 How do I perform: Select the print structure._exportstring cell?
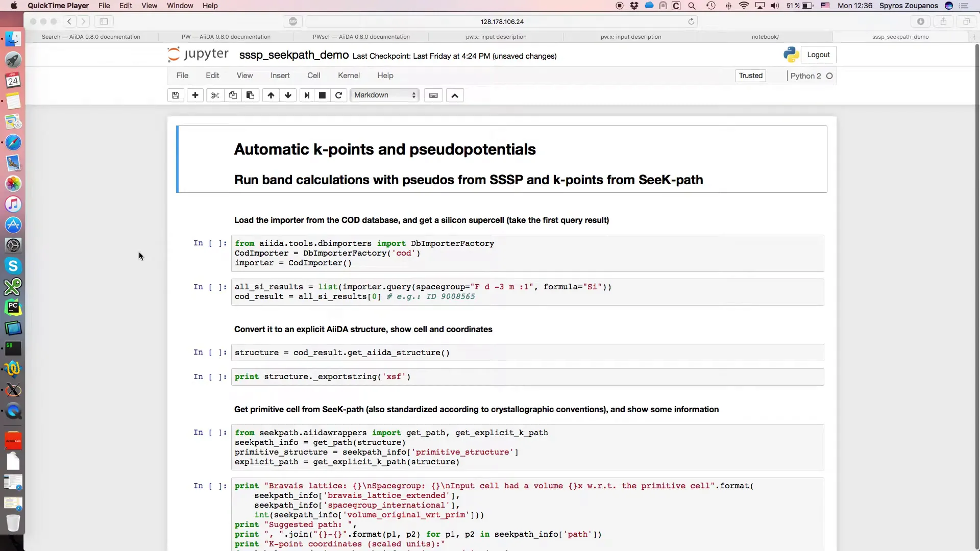click(x=527, y=377)
